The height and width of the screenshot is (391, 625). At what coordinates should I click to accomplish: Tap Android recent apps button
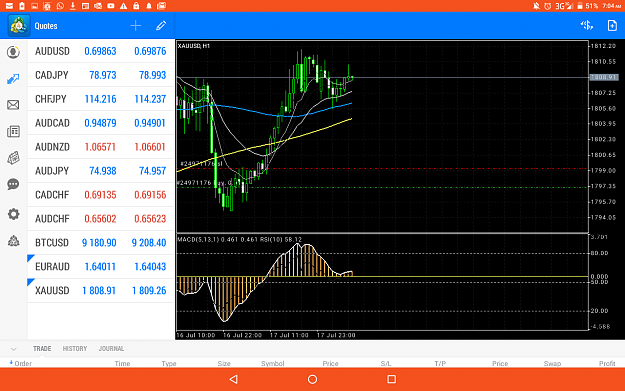click(391, 379)
